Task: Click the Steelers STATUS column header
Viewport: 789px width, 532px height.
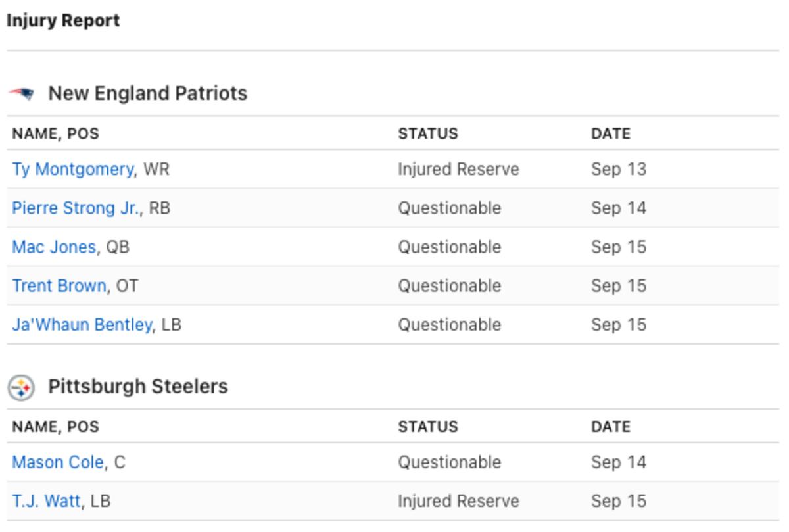Action: (427, 427)
